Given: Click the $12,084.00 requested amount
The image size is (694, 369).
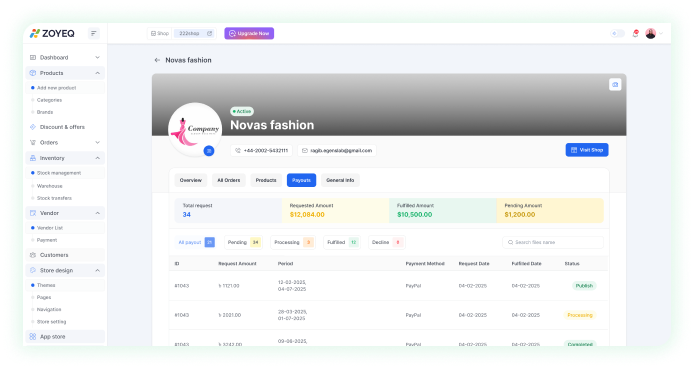Looking at the screenshot, I should pyautogui.click(x=307, y=215).
